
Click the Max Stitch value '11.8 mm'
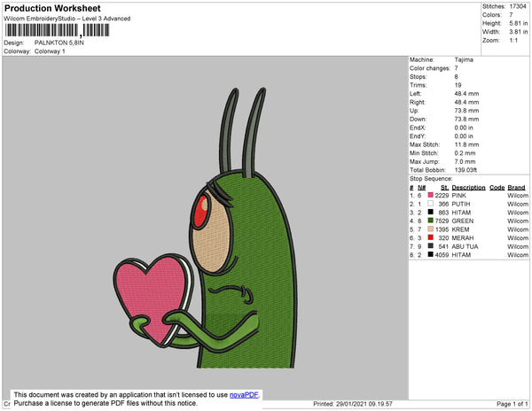(x=467, y=144)
